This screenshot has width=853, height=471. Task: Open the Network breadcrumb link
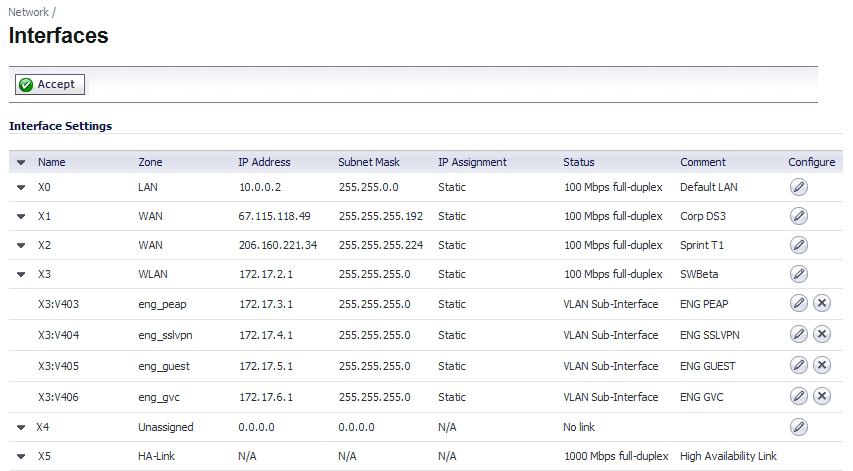(x=28, y=12)
